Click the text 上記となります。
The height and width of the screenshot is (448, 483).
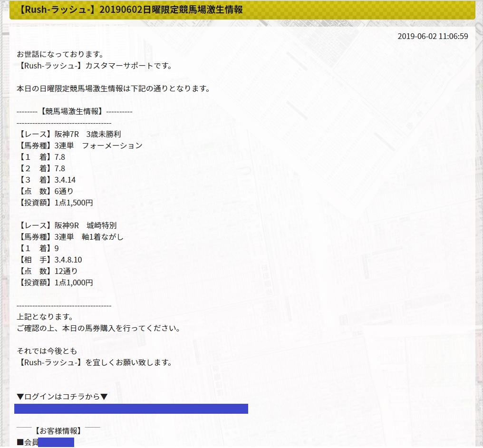[46, 317]
